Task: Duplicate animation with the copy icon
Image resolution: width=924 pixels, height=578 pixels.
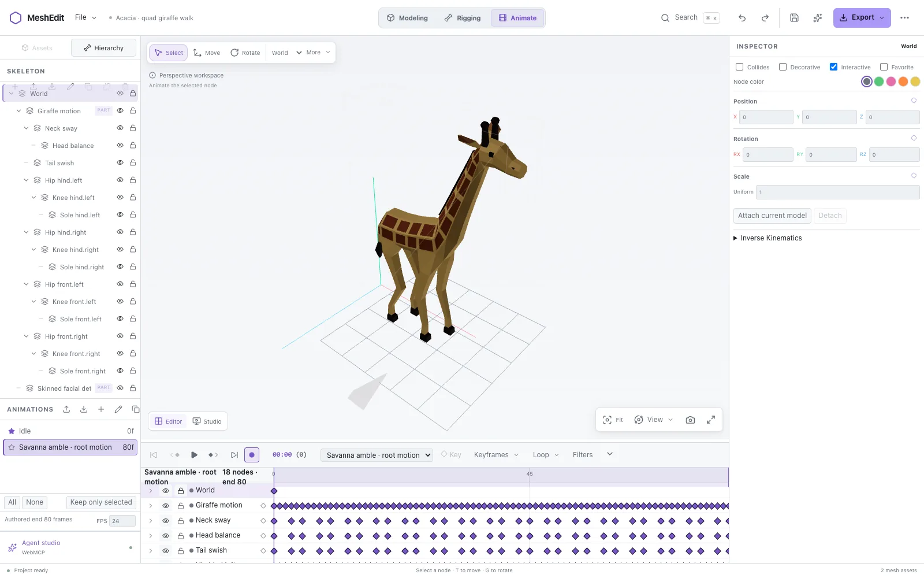Action: click(136, 409)
